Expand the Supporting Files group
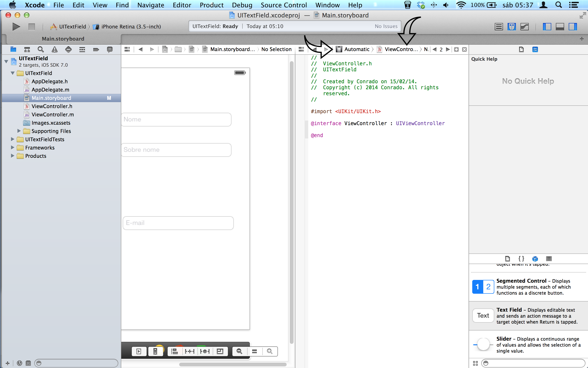 click(19, 131)
